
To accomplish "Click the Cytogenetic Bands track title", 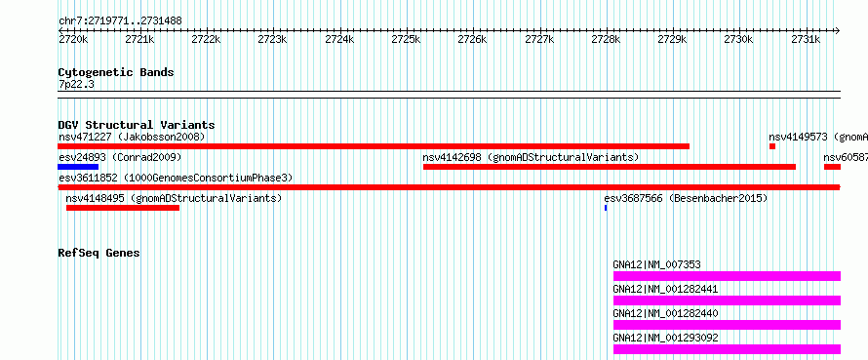I will tap(116, 72).
